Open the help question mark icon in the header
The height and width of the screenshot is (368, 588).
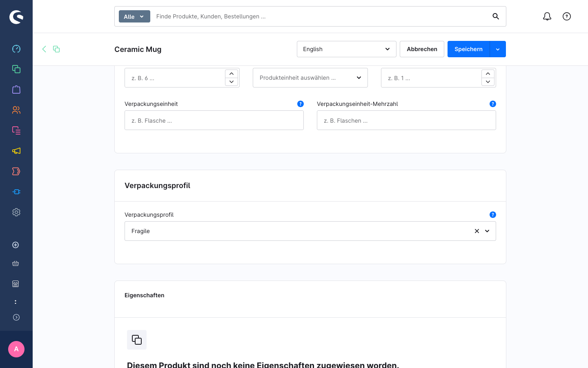point(567,16)
